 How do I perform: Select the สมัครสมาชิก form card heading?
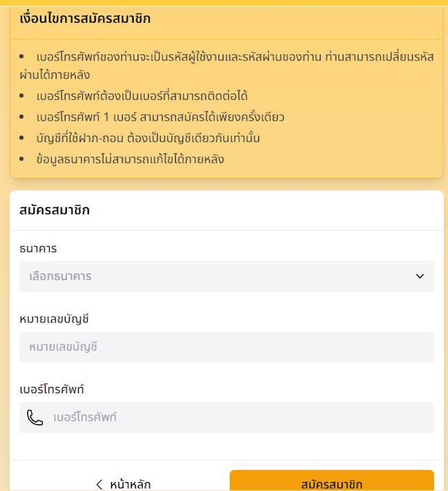pyautogui.click(x=54, y=210)
